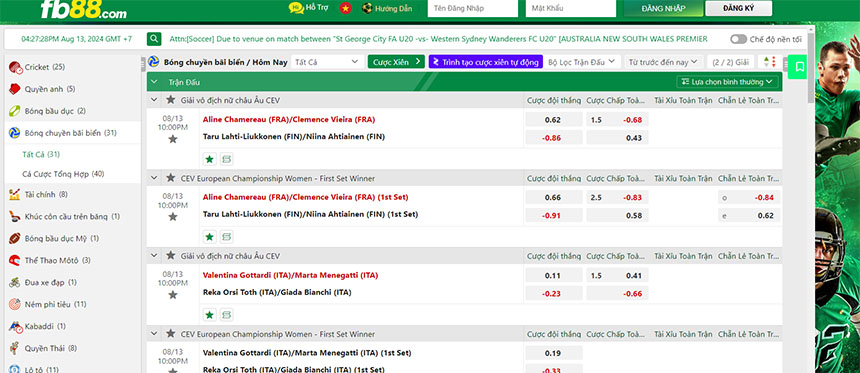Viewport: 860px width, 373px height.
Task: Click the (2 / 2) Giải leagues button
Action: tap(731, 62)
